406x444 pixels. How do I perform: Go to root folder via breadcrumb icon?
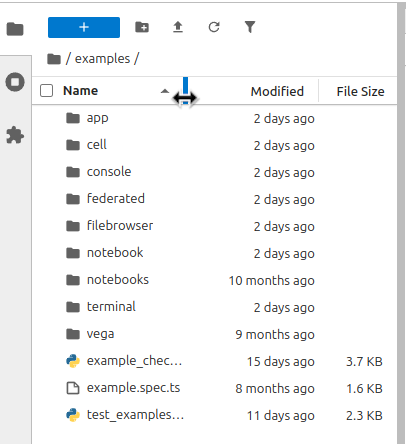54,59
